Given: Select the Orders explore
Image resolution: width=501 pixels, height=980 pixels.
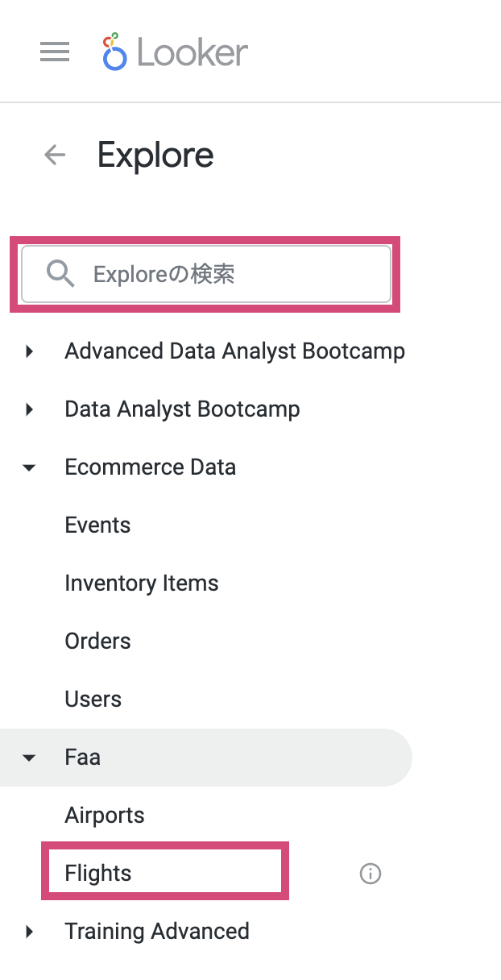Looking at the screenshot, I should tap(97, 641).
